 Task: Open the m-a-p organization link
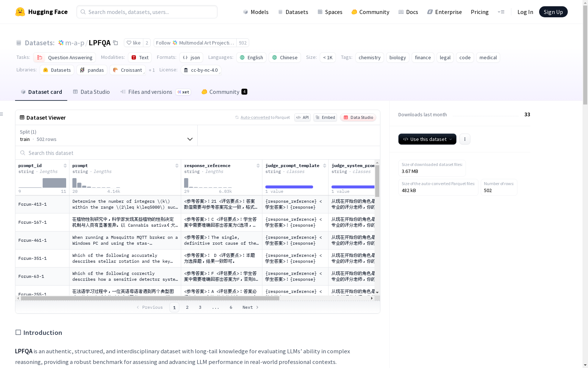point(75,43)
